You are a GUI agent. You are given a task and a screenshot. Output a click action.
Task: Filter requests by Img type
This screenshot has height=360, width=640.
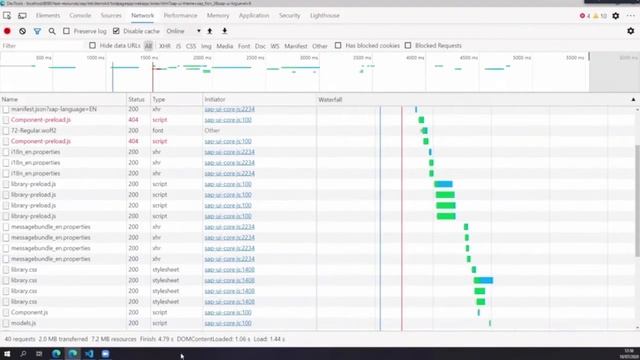coord(206,46)
